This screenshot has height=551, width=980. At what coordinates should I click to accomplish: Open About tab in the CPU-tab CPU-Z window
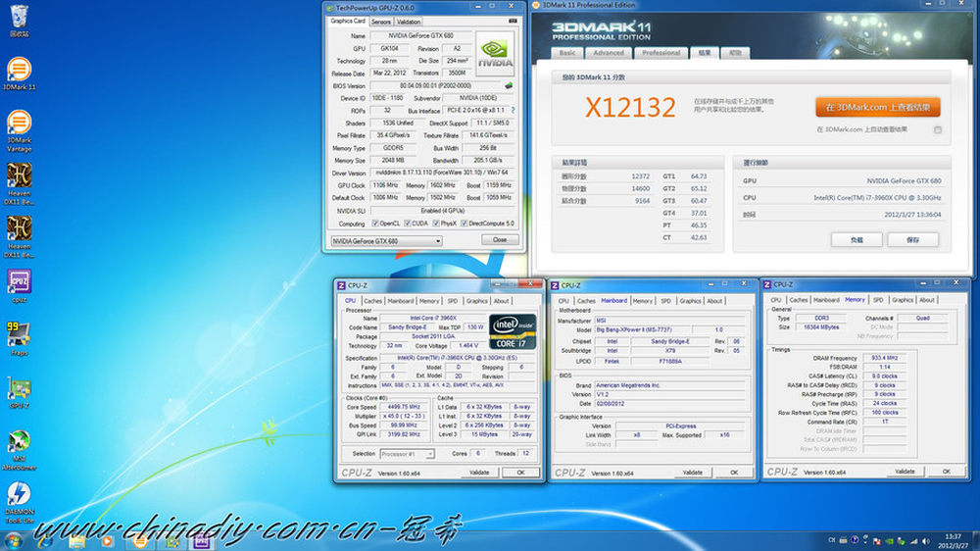click(x=502, y=301)
